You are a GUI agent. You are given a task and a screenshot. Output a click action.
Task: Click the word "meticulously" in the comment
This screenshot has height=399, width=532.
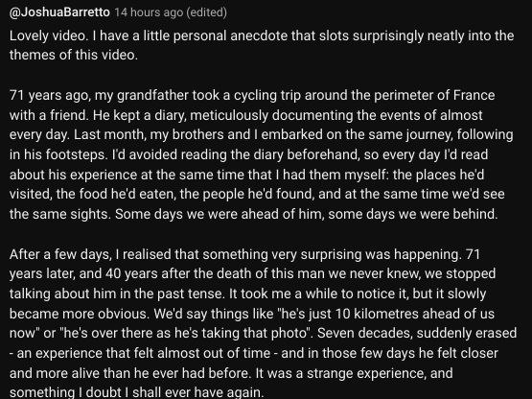click(x=229, y=115)
